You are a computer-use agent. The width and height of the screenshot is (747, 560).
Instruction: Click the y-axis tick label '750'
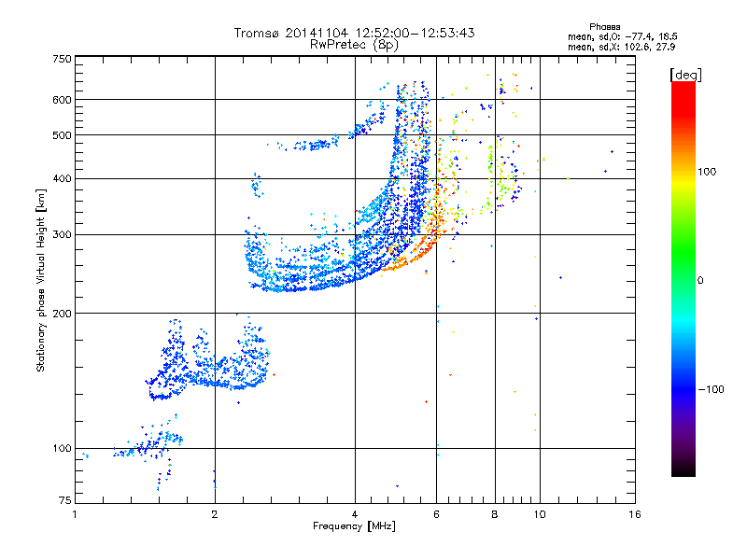click(62, 59)
